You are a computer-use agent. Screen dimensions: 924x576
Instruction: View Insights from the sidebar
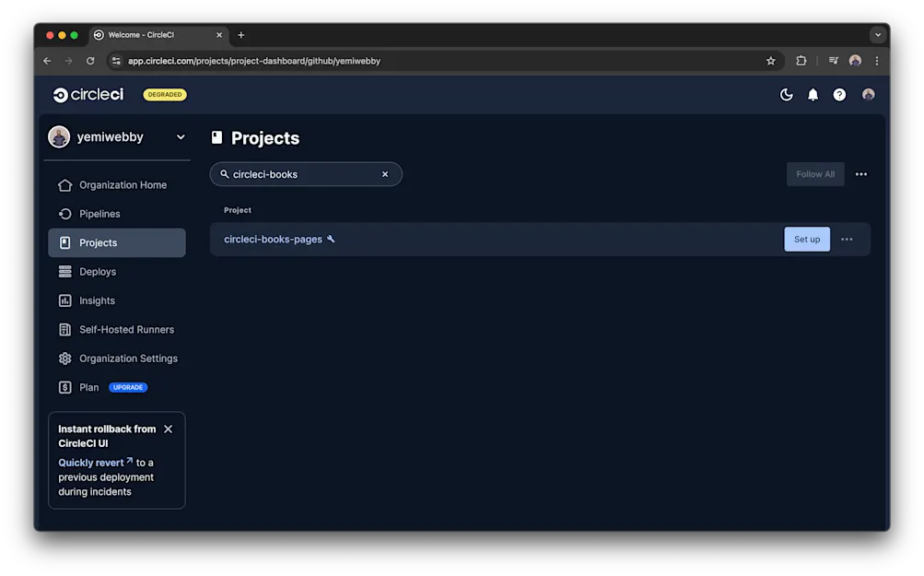click(x=98, y=300)
